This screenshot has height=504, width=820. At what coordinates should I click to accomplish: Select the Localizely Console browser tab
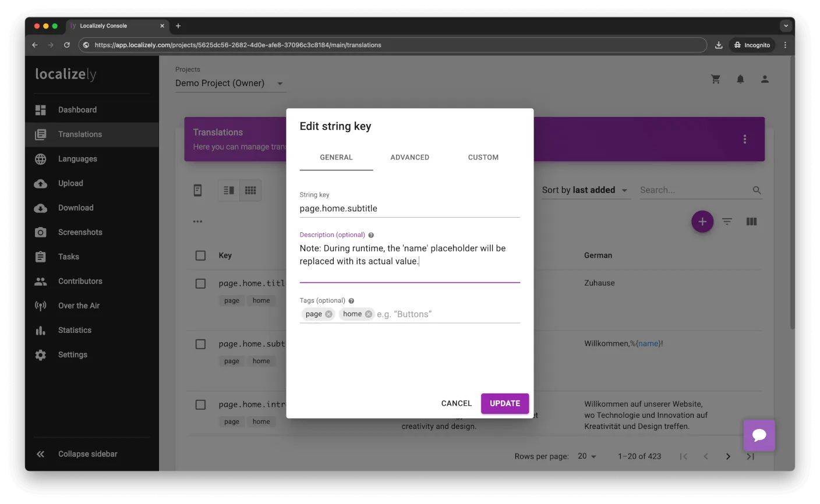(116, 26)
